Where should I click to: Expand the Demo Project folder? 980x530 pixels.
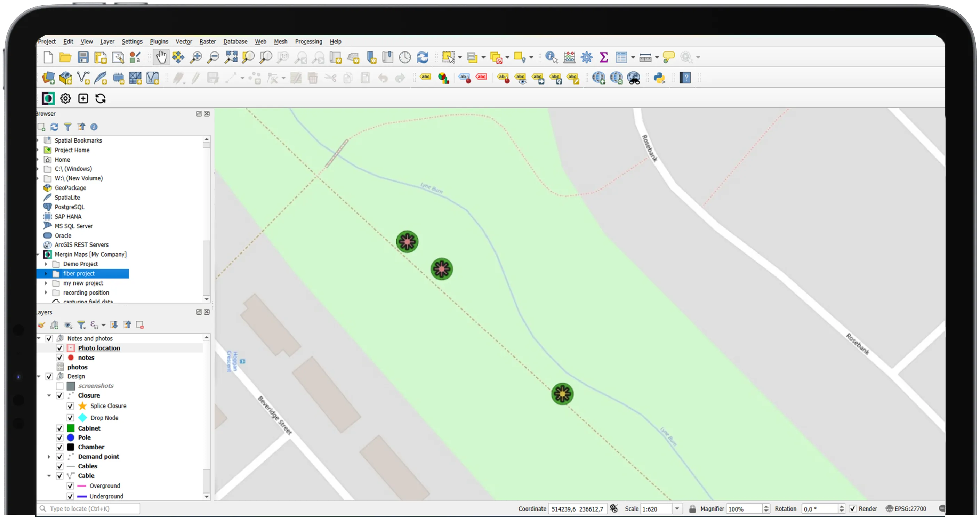(46, 264)
